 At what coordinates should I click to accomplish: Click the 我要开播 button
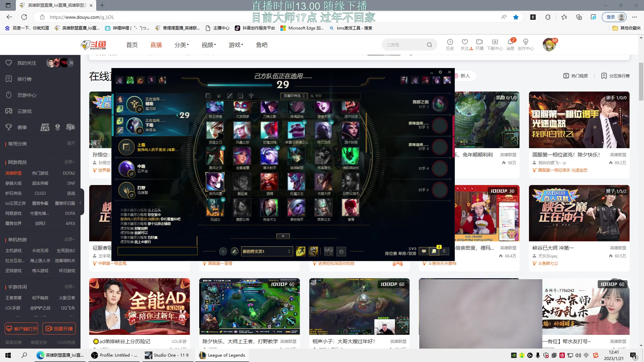59,329
